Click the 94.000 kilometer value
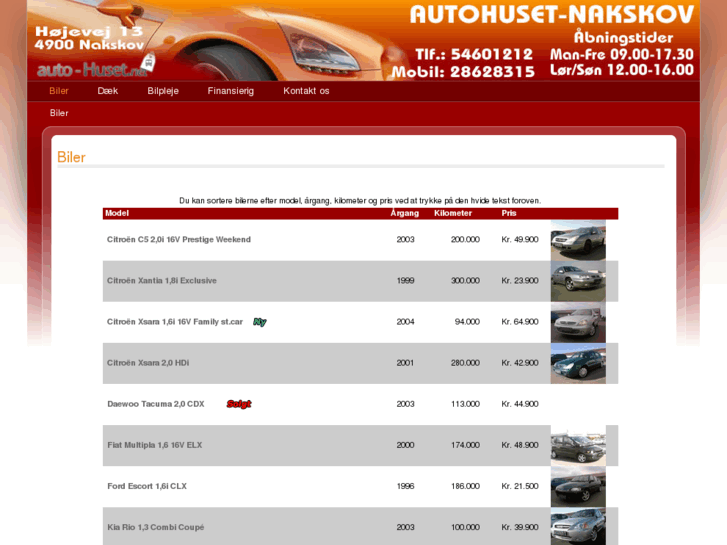 click(x=467, y=322)
